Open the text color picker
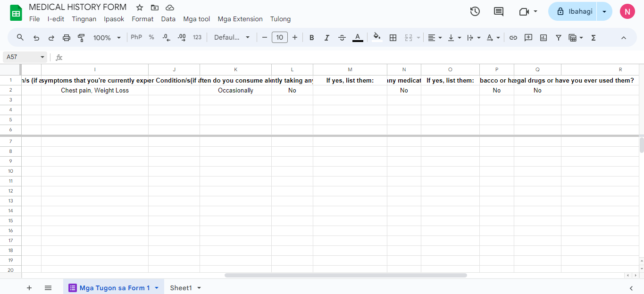This screenshot has height=294, width=644. coord(358,37)
